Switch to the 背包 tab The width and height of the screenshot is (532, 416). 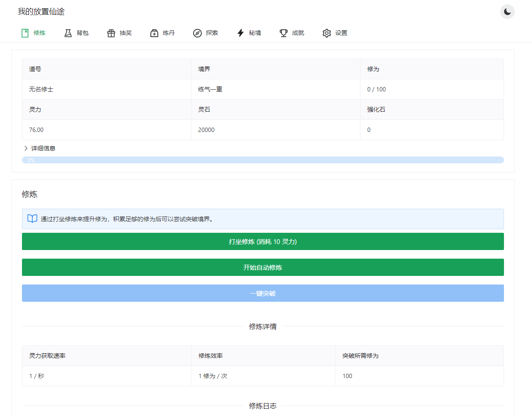[x=82, y=33]
